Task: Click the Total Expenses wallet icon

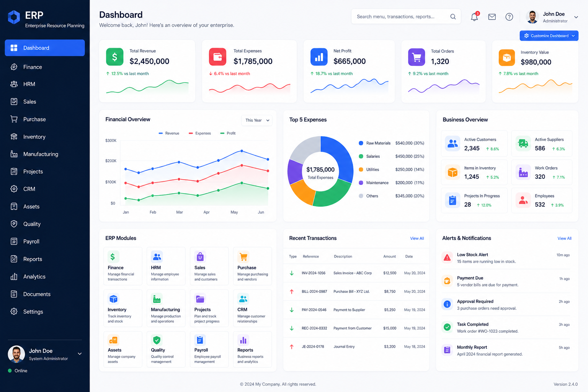Action: (x=217, y=57)
